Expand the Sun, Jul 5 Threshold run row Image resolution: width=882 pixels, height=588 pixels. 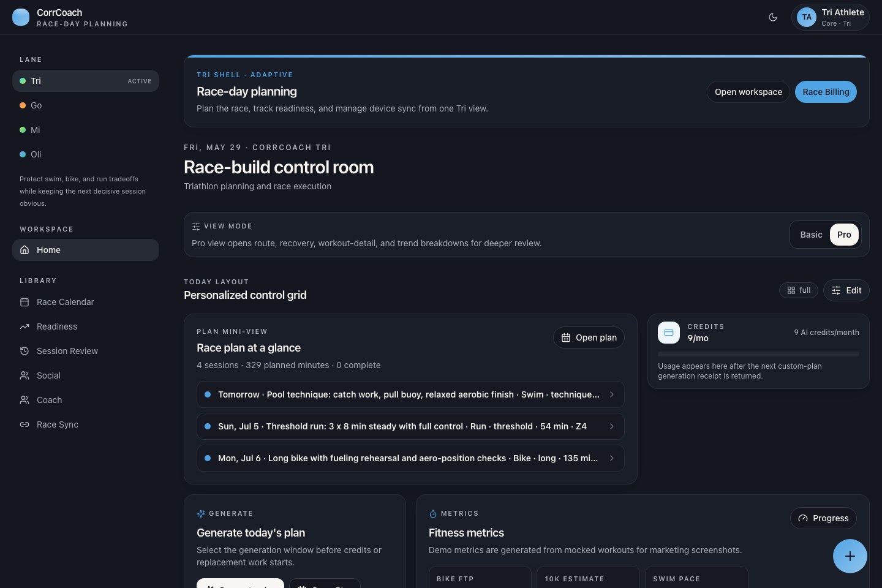click(410, 426)
